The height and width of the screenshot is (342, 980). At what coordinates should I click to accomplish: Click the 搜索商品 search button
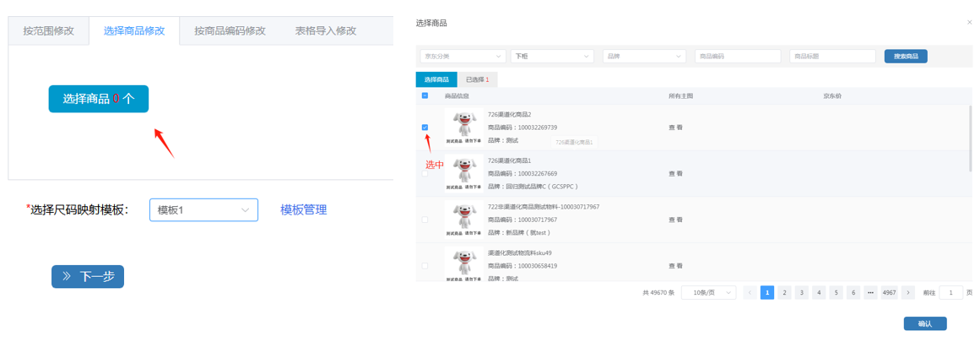(906, 57)
